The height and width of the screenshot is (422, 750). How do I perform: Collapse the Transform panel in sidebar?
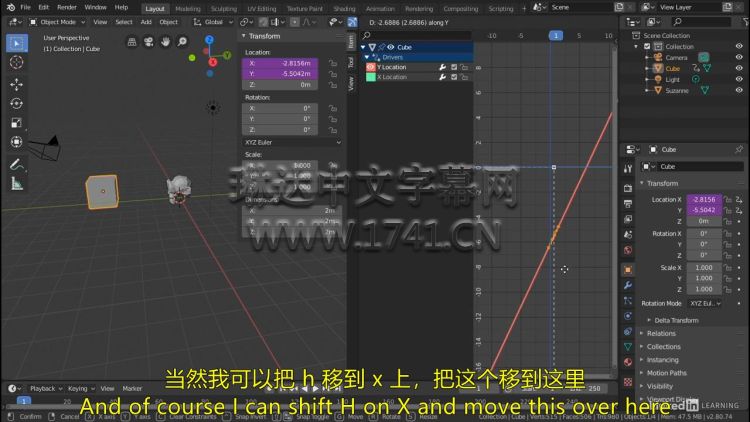pyautogui.click(x=243, y=36)
